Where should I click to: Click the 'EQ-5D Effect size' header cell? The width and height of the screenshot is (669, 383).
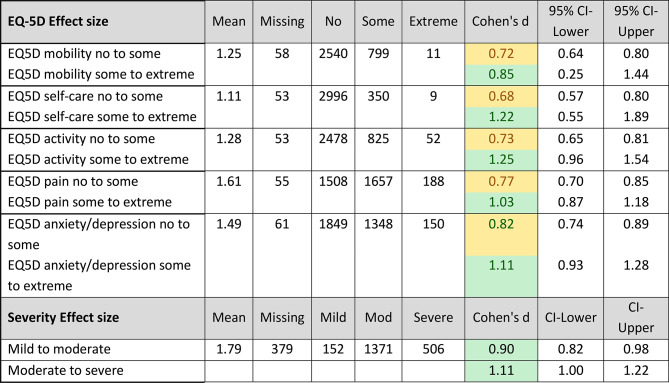(103, 22)
